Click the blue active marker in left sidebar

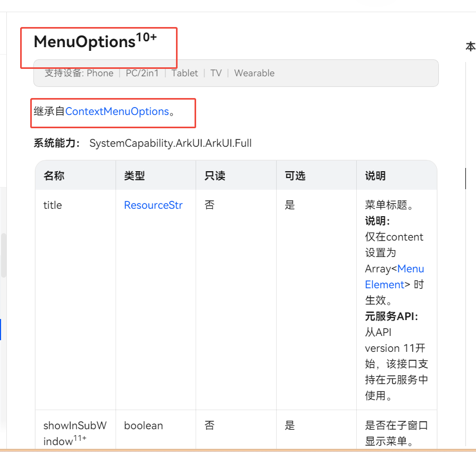coord(1,329)
